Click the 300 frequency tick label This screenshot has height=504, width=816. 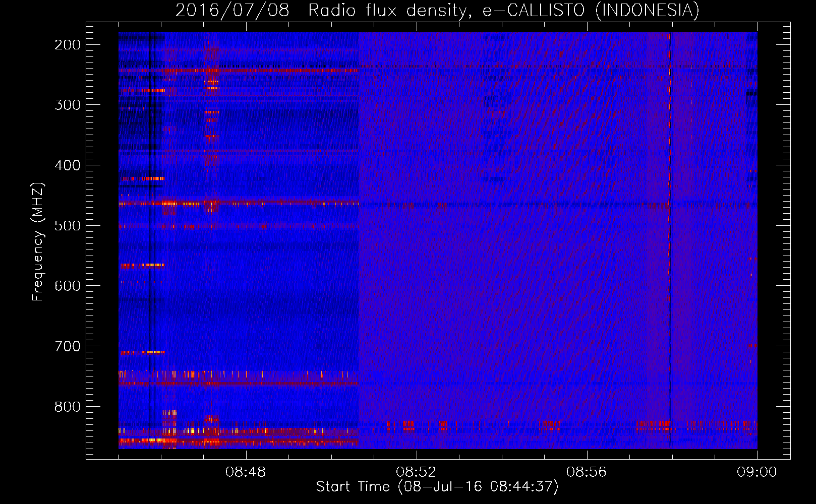[x=68, y=105]
